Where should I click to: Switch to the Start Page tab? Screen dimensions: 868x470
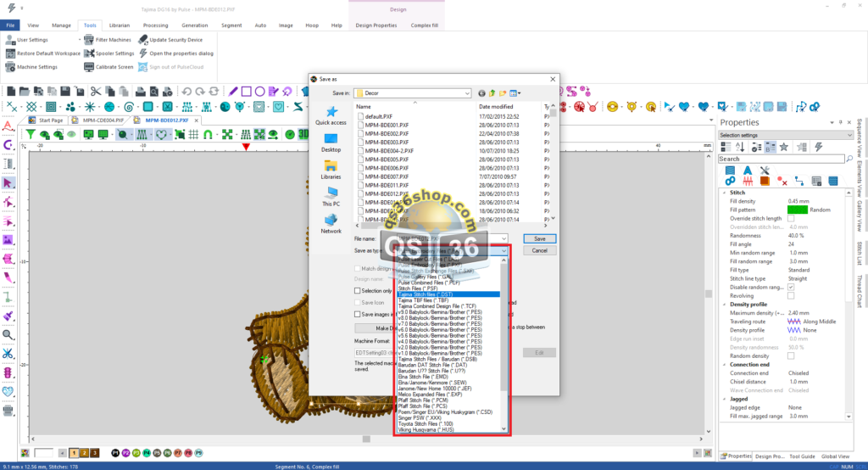(50, 120)
